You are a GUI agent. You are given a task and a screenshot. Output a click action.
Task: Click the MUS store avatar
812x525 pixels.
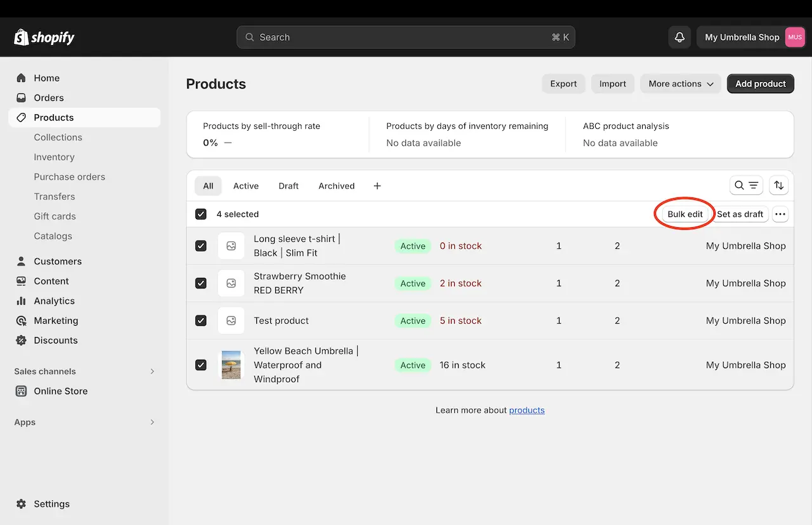[795, 37]
